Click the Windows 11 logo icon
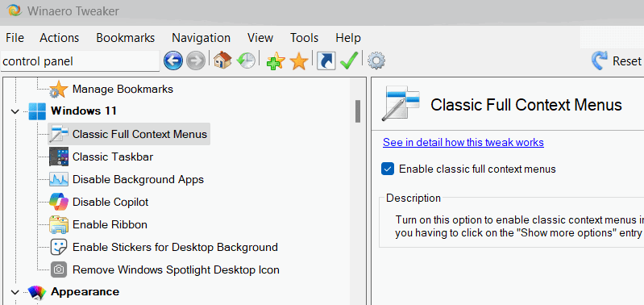644x305 pixels. (37, 111)
